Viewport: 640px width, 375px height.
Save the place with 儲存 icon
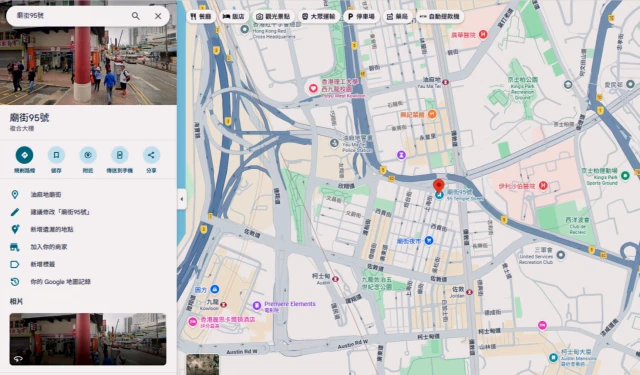coord(56,155)
